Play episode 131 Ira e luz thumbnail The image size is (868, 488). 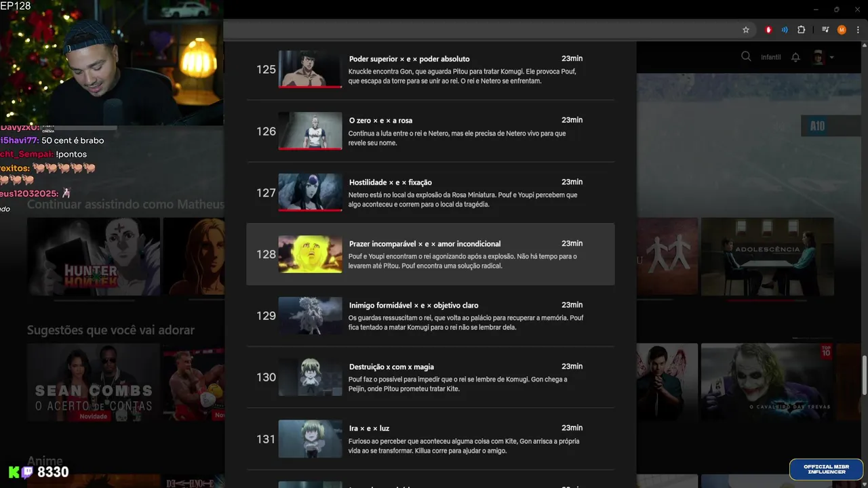click(x=310, y=439)
